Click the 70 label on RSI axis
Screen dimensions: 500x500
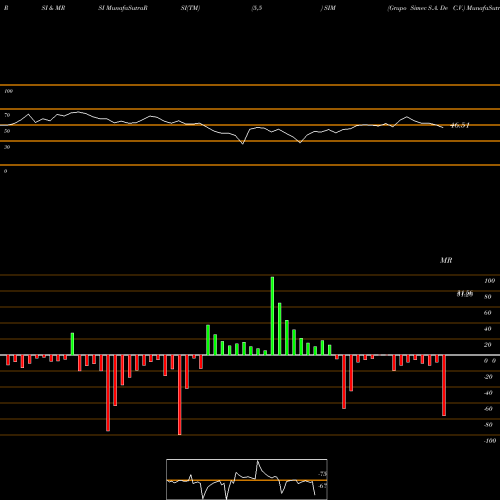[7, 115]
